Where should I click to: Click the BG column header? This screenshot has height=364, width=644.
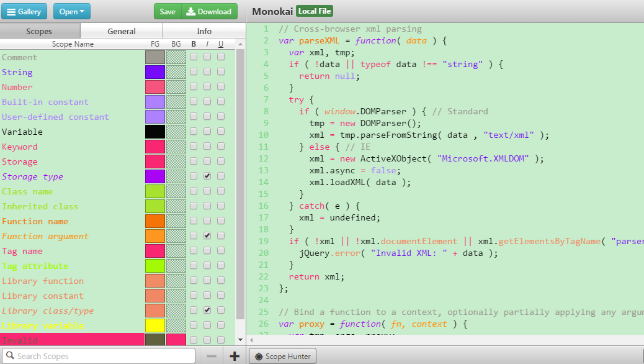click(x=176, y=44)
